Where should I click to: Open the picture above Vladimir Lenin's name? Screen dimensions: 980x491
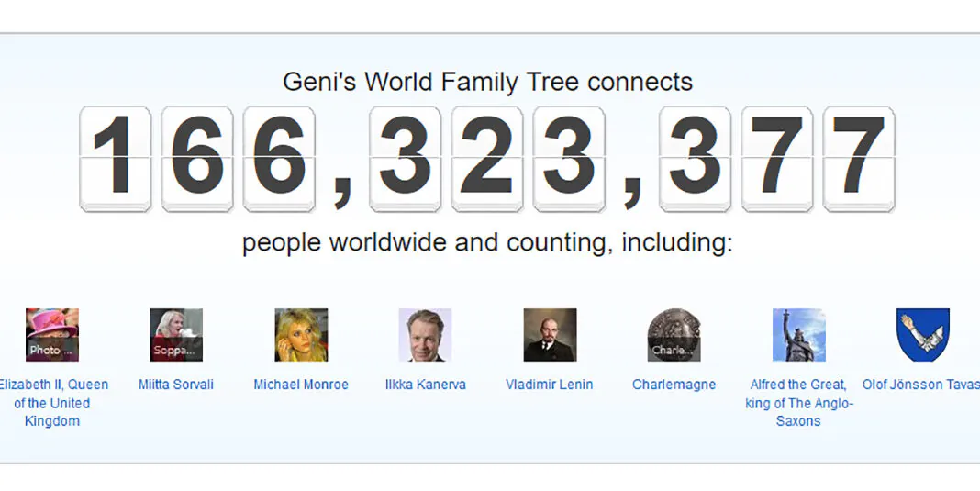[550, 335]
